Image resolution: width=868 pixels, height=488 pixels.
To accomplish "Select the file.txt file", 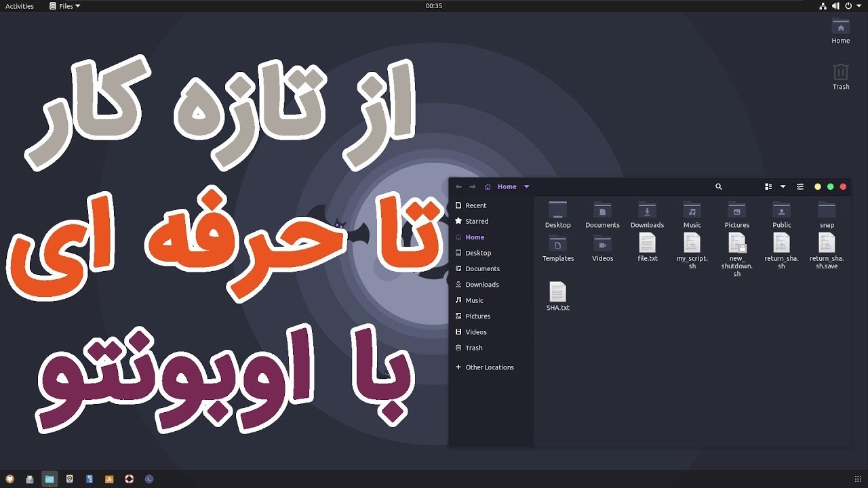I will (x=647, y=247).
